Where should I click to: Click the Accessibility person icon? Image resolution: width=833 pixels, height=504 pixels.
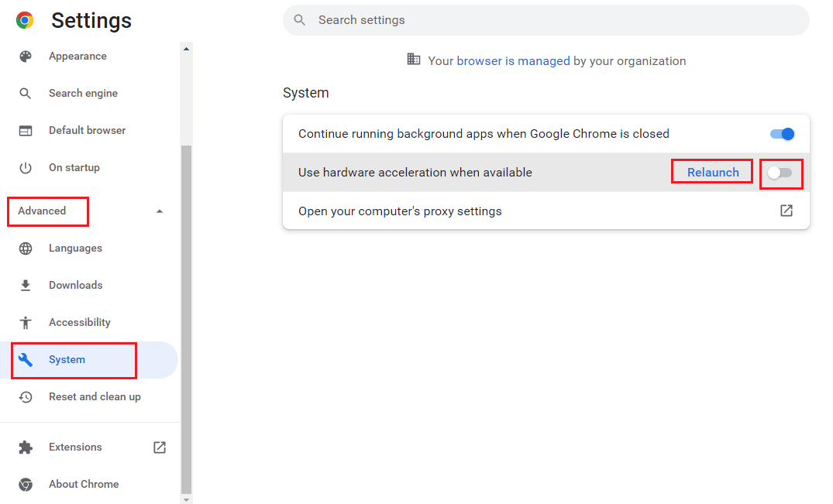[26, 323]
